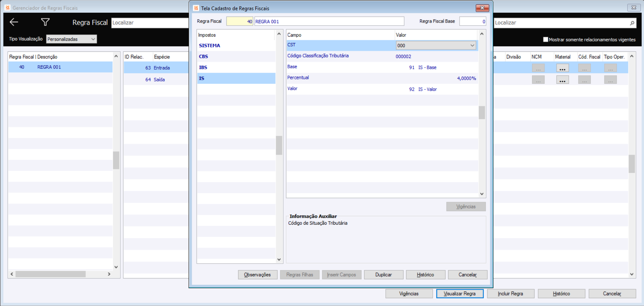Click the left Localizar search field
The image size is (644, 306).
click(150, 23)
